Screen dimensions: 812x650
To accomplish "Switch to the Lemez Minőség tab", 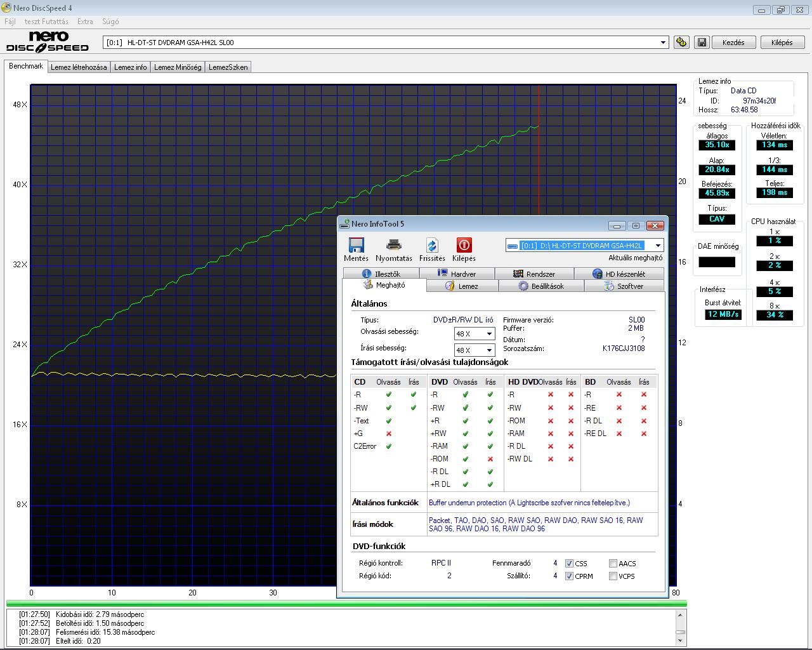I will click(x=178, y=67).
